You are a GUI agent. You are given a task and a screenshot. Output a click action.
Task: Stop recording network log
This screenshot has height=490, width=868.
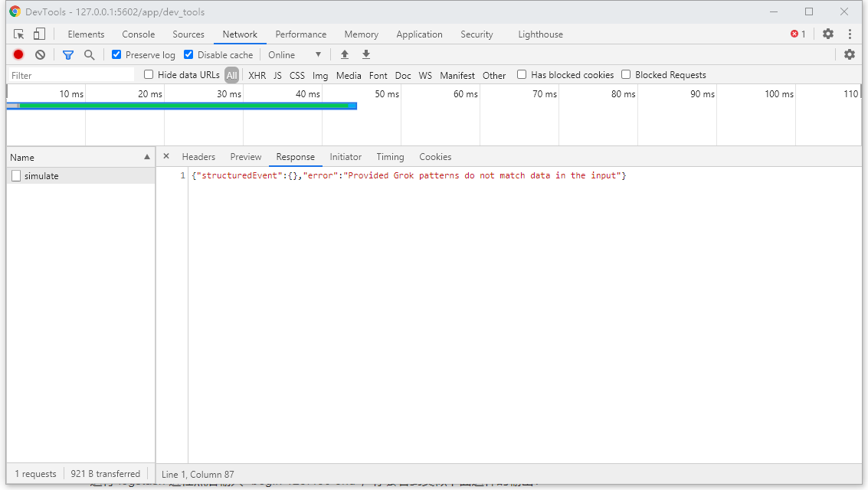coord(18,55)
